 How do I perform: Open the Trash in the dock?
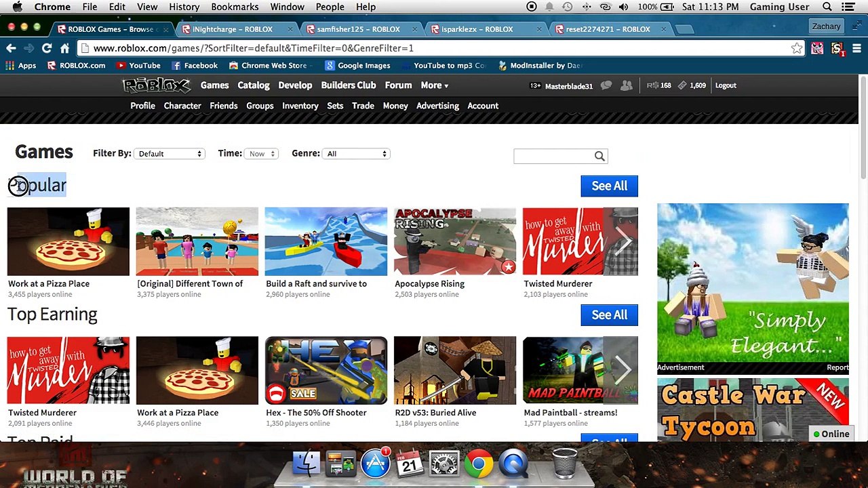click(x=564, y=464)
